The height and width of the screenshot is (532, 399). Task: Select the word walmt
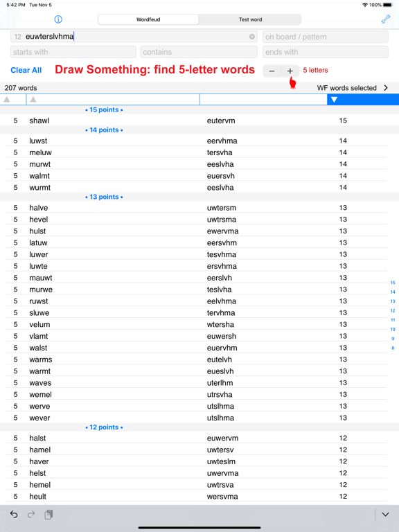39,176
